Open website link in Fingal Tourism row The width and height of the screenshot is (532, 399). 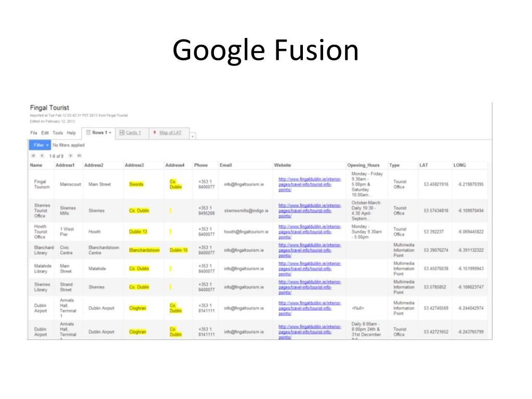click(310, 184)
